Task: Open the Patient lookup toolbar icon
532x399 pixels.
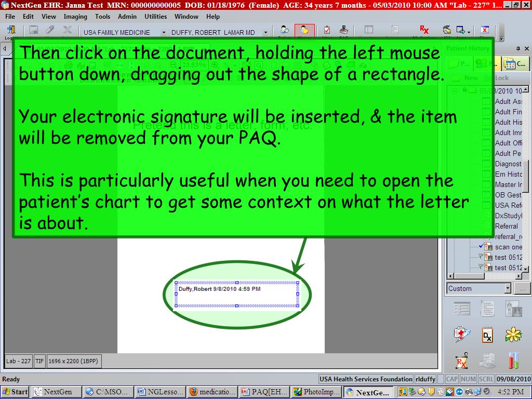Action: (285, 30)
